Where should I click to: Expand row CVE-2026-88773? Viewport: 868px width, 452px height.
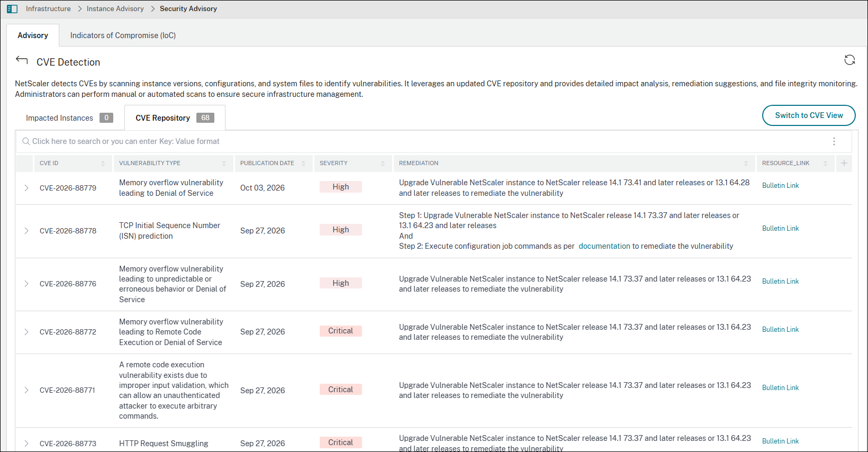(26, 444)
